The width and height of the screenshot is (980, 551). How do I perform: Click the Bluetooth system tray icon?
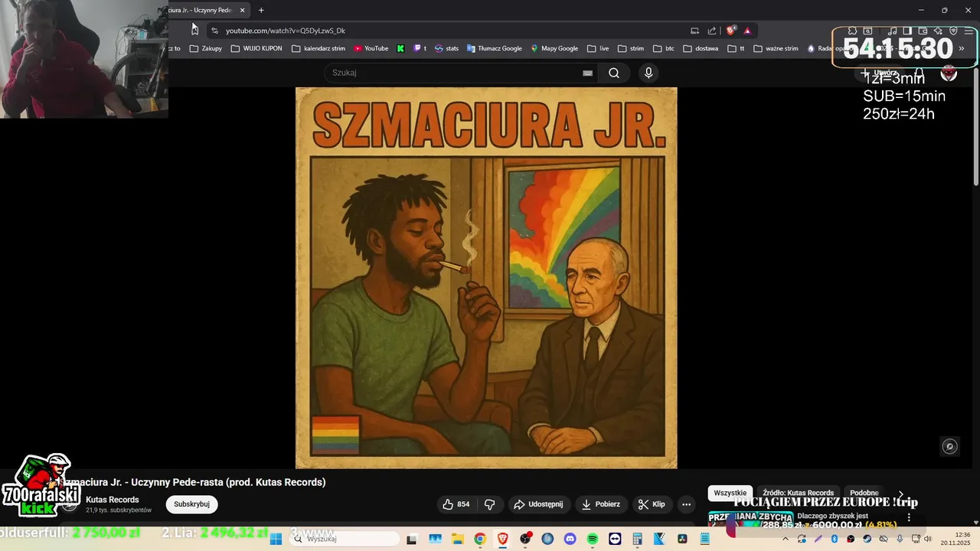(x=835, y=539)
